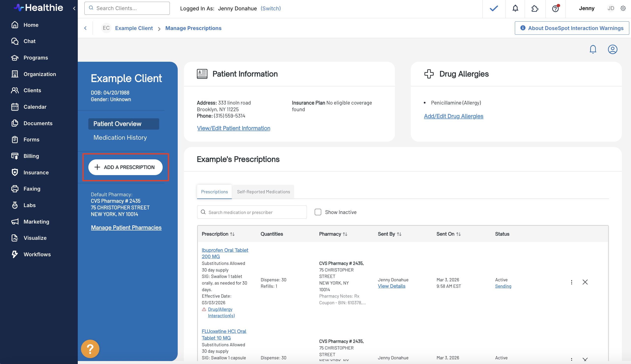Click the DoseSpot notifications bell icon
This screenshot has height=364, width=631.
pyautogui.click(x=593, y=49)
